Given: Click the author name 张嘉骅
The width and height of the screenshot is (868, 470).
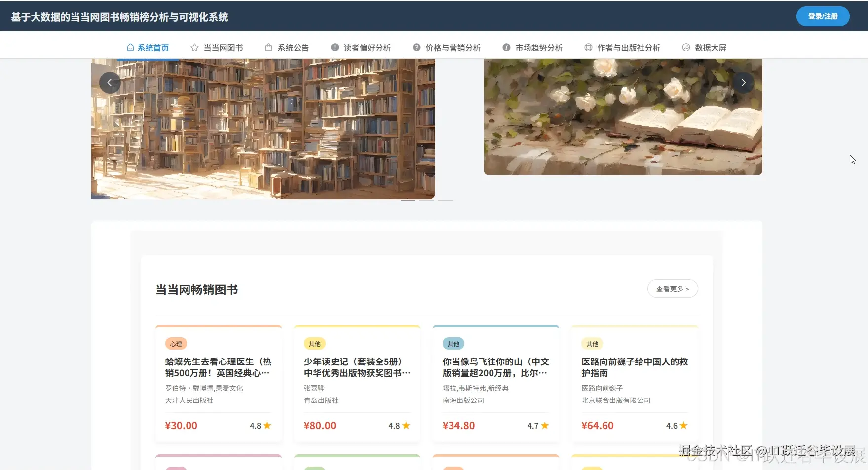Looking at the screenshot, I should (314, 388).
